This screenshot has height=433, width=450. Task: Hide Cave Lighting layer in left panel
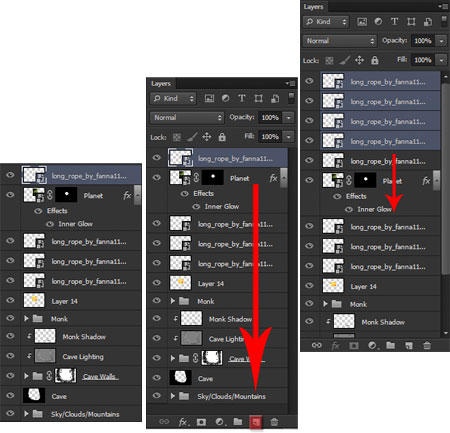point(10,355)
